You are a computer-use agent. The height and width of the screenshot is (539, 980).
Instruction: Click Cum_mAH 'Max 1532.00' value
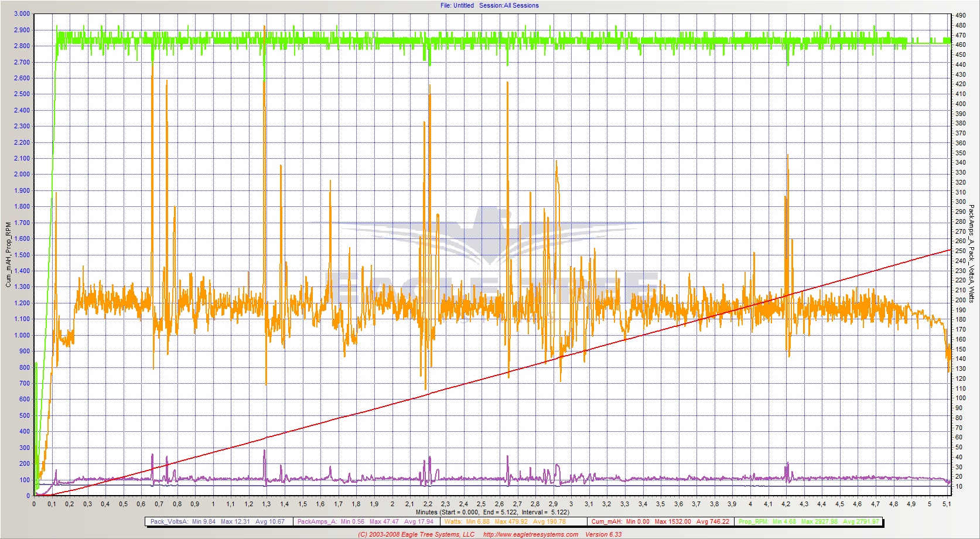tap(673, 521)
